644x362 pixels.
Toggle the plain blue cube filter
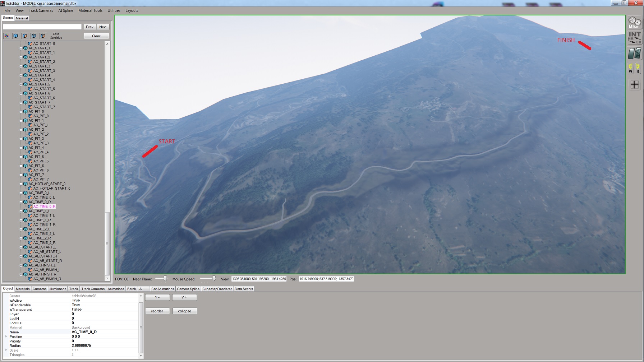coord(16,36)
